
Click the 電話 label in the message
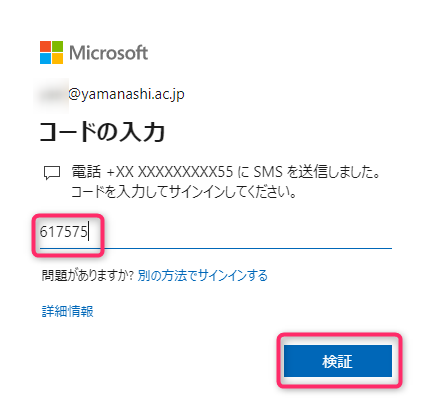86,172
